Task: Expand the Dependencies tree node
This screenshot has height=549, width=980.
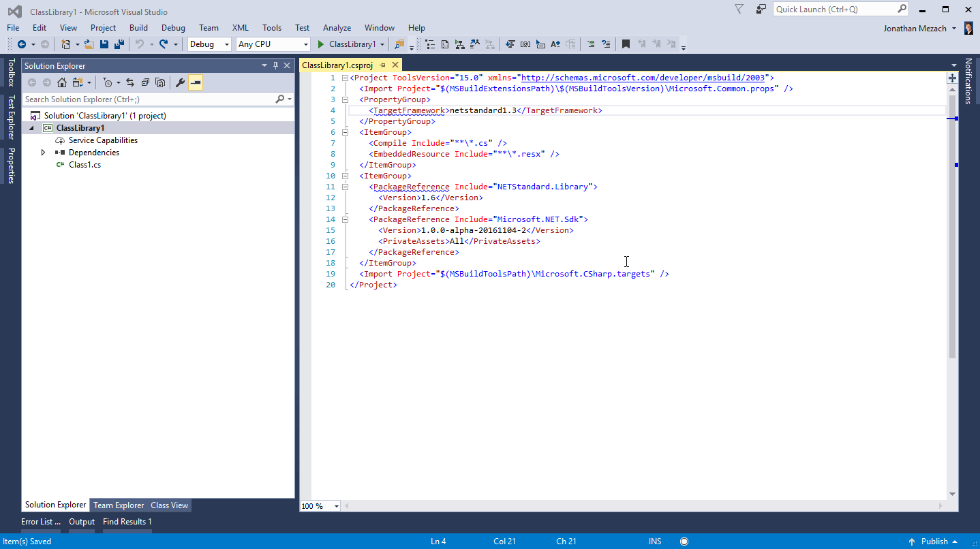Action: pyautogui.click(x=44, y=153)
